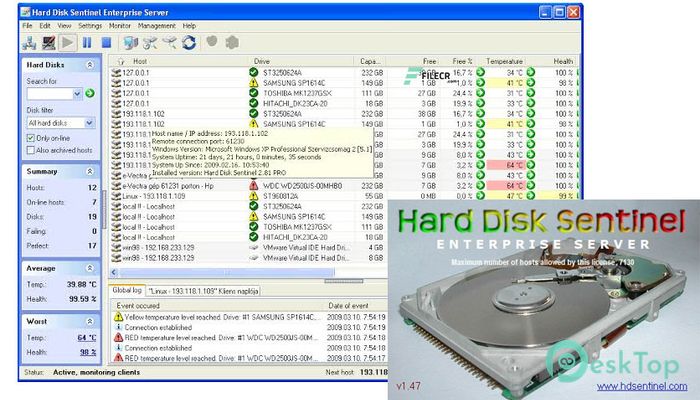This screenshot has height=400, width=700.
Task: Sort by the Temperature column header
Action: 504,61
